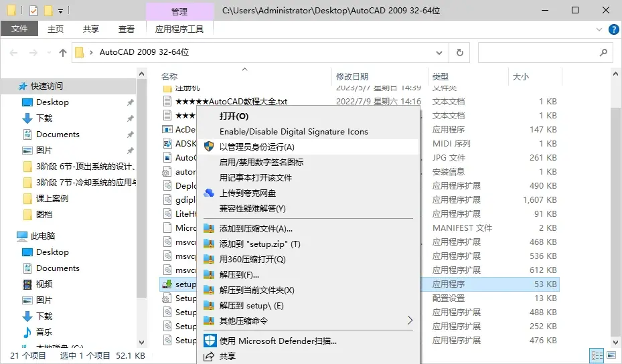622x364 pixels.
Task: Switch to the 主页 ribbon tab
Action: (56, 29)
